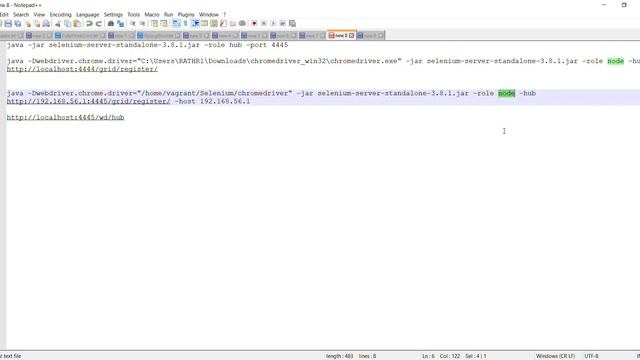The height and width of the screenshot is (360, 640).
Task: Open the ? help menu
Action: point(224,15)
